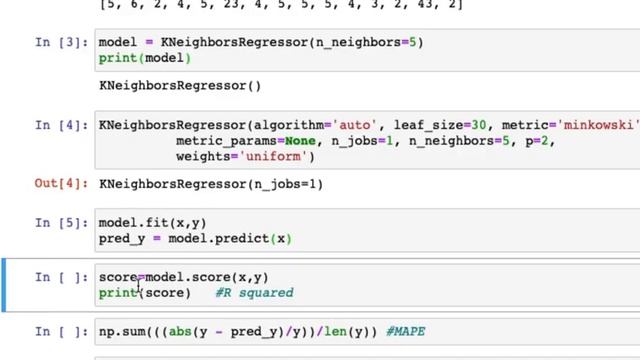640x360 pixels.
Task: Click the Out[4]: prompt label
Action: [x=62, y=184]
